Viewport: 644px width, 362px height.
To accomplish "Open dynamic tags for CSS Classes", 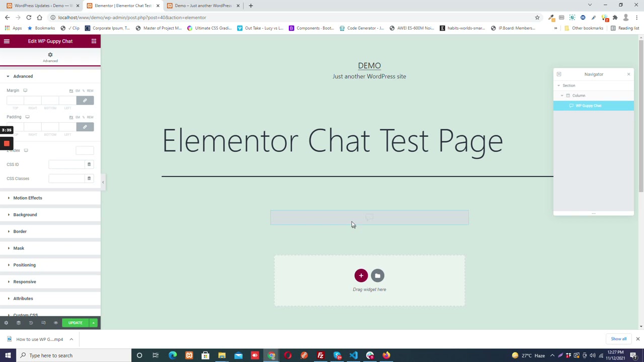I will (89, 178).
